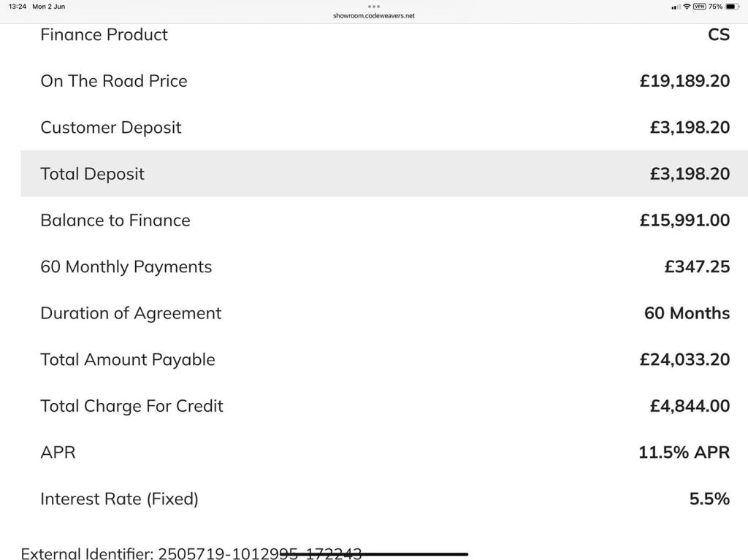Click the On The Road Price label

[114, 81]
